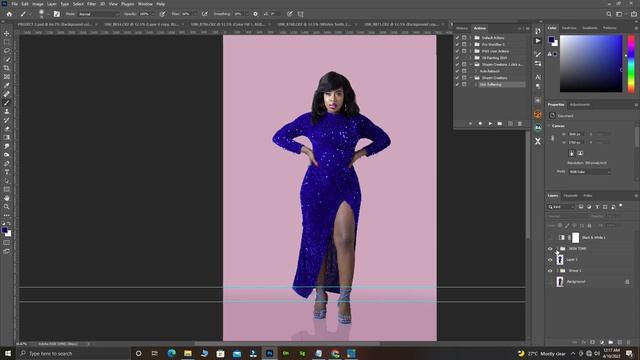Toggle Auto Retouch action checkmark

457,71
